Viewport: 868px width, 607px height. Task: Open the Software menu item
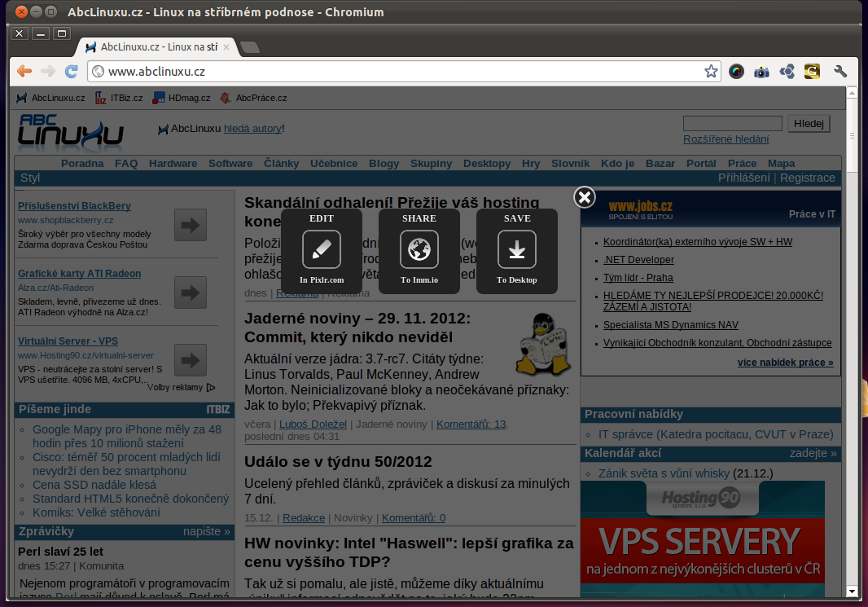pos(230,164)
